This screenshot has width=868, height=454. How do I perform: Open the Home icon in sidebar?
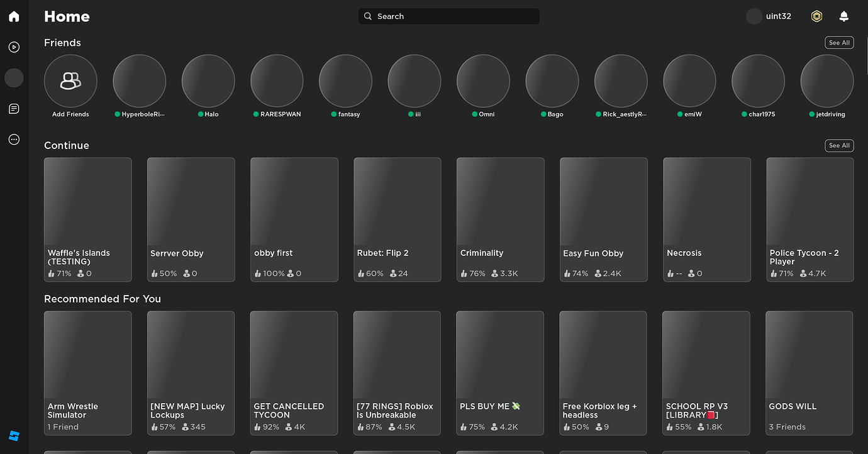pyautogui.click(x=14, y=16)
